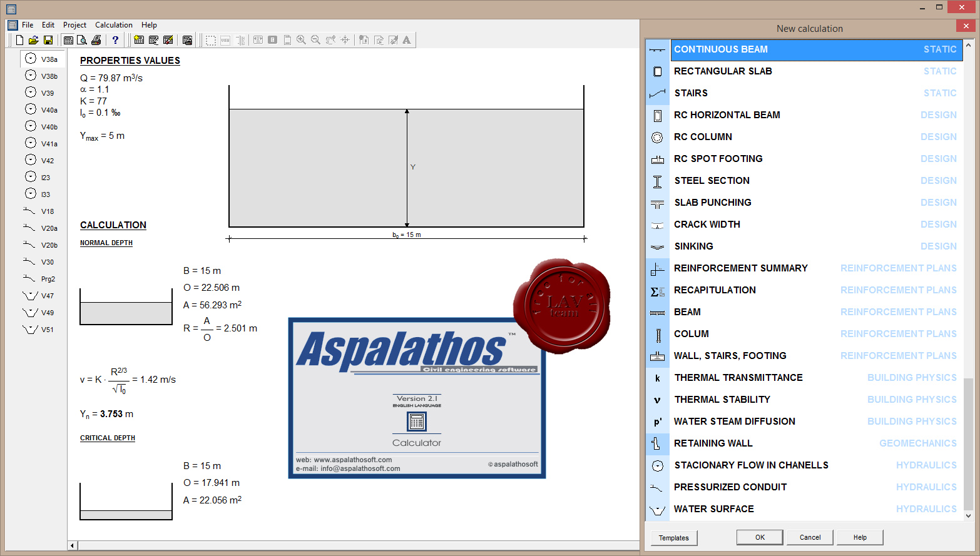Click the Help button in New calculation dialog

[860, 537]
